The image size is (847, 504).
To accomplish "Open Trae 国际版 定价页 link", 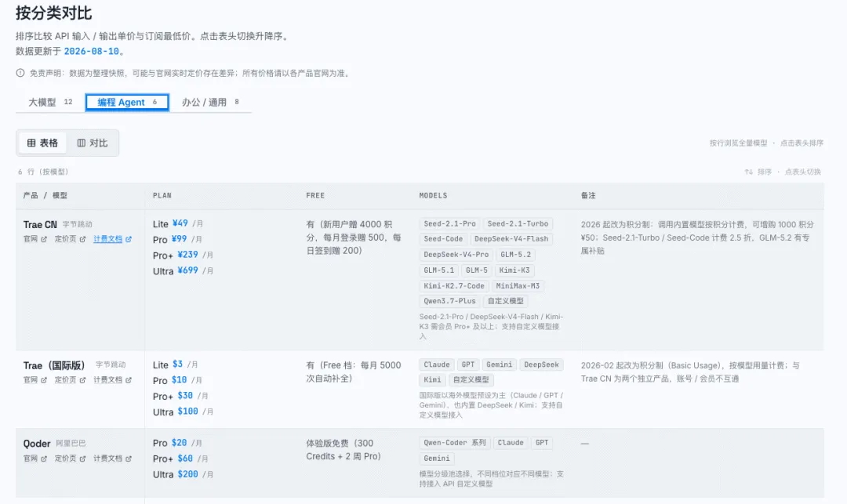I will coord(70,380).
